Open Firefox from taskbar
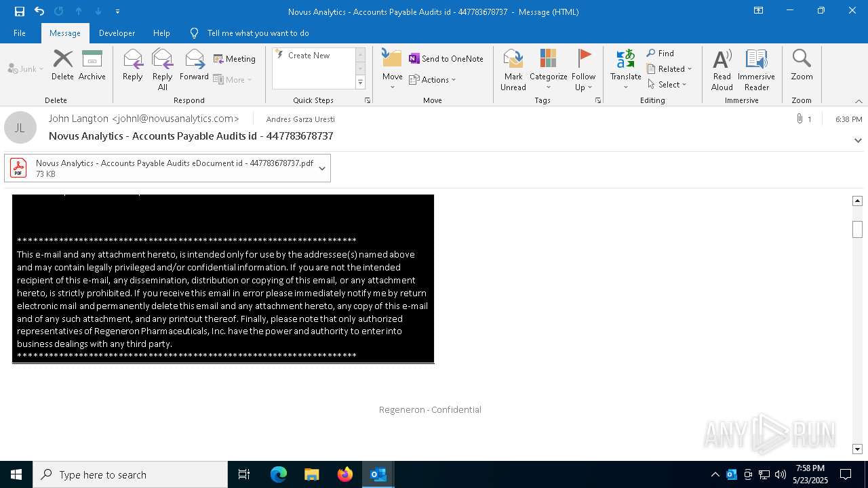868x488 pixels. [345, 474]
